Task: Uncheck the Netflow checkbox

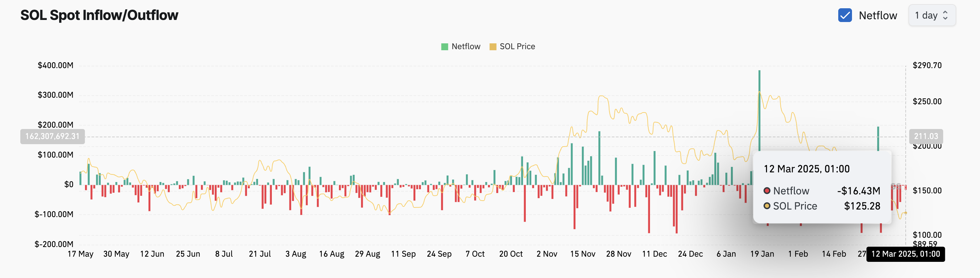Action: [x=844, y=15]
